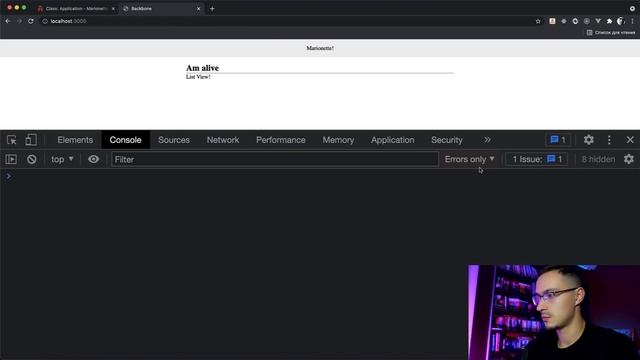
Task: Open the Network tab
Action: (x=223, y=140)
